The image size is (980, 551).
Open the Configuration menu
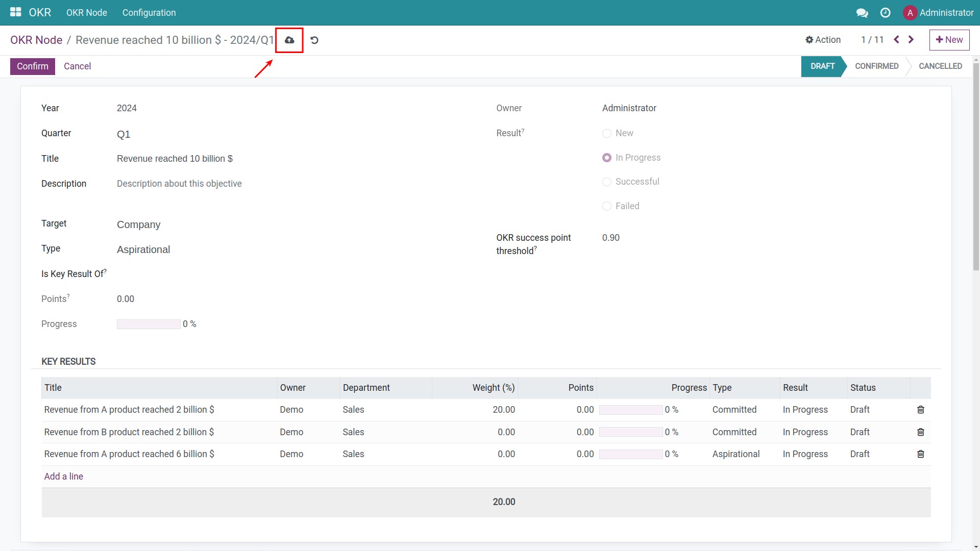pyautogui.click(x=149, y=13)
